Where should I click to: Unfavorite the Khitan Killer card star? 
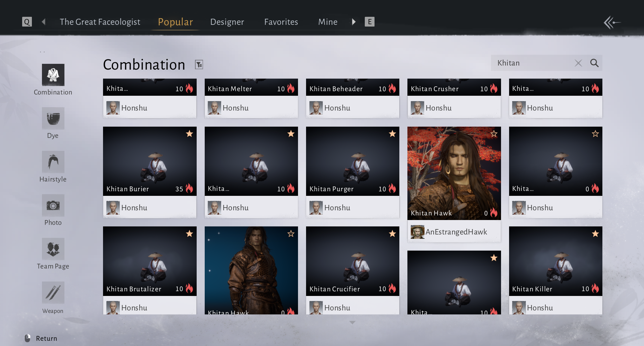[595, 233]
